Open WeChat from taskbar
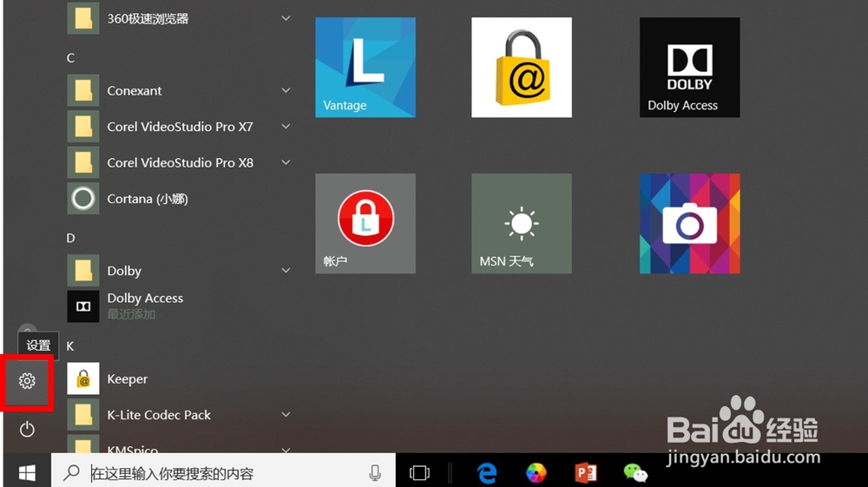 [635, 472]
